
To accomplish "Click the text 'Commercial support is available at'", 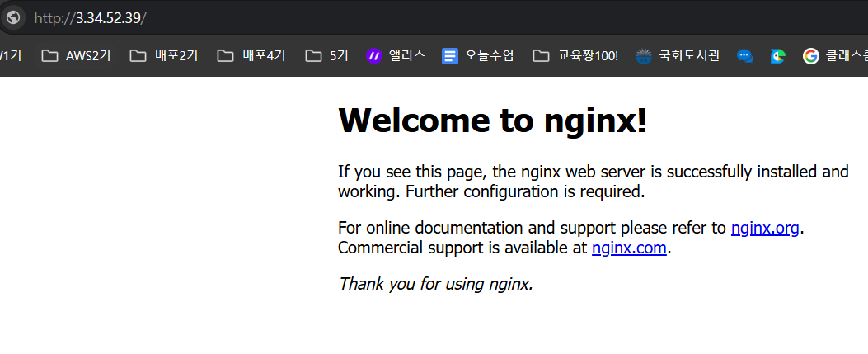I will (462, 248).
